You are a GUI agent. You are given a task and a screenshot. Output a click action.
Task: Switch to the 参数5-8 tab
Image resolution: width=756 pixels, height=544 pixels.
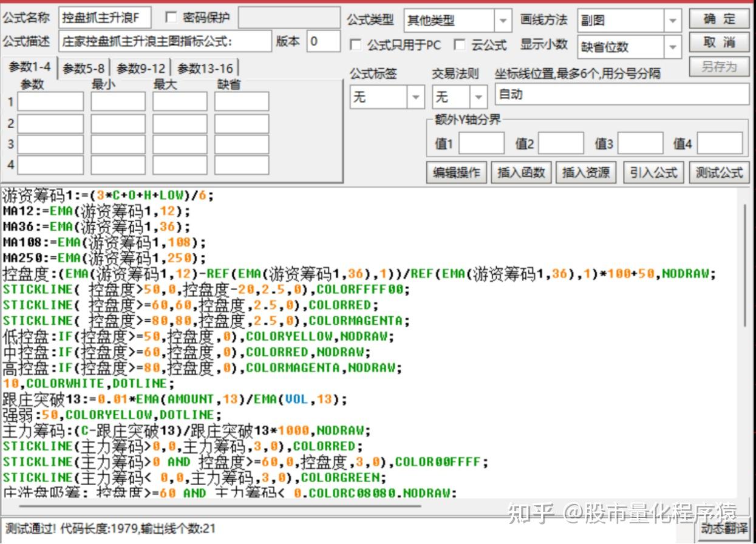[84, 68]
